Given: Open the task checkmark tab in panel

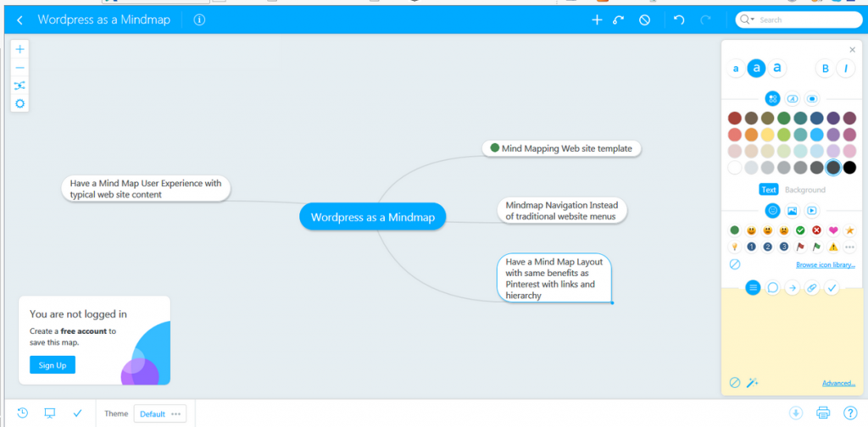Looking at the screenshot, I should click(x=832, y=287).
